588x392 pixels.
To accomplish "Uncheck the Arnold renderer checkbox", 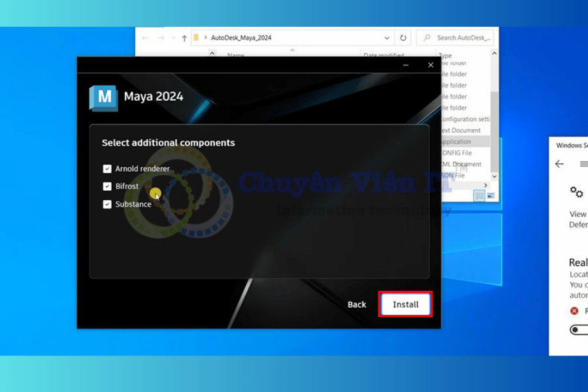I will [107, 169].
